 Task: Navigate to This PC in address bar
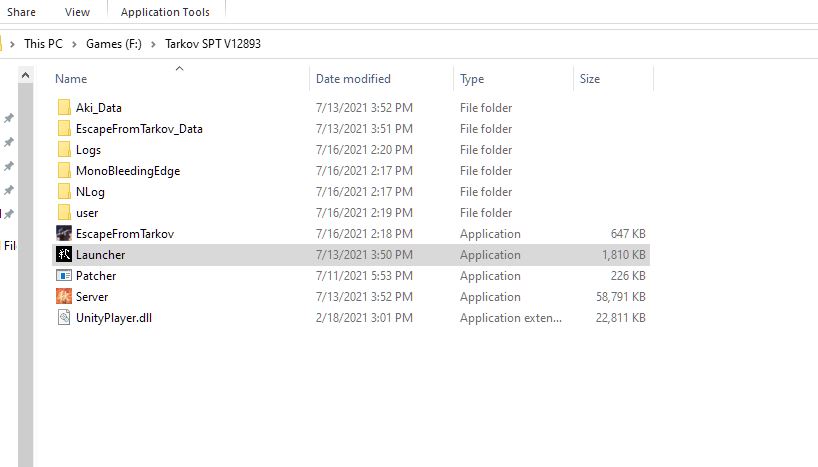[x=43, y=44]
